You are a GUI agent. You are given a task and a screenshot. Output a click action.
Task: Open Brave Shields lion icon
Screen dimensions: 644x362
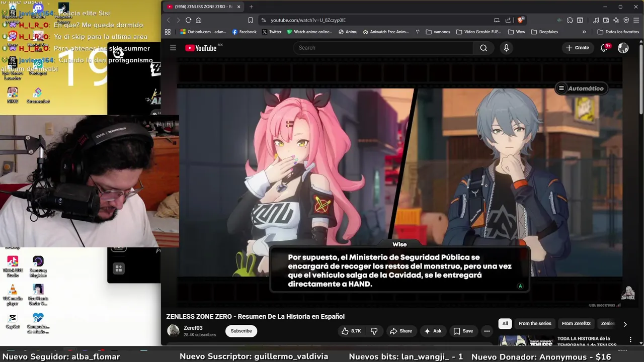pyautogui.click(x=520, y=20)
